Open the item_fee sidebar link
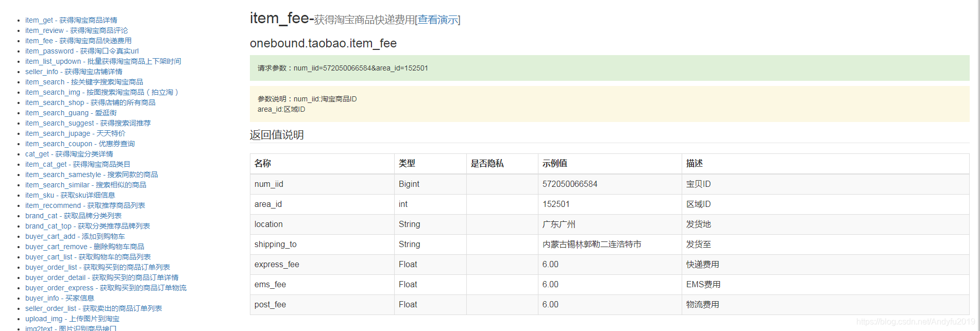 coord(78,41)
